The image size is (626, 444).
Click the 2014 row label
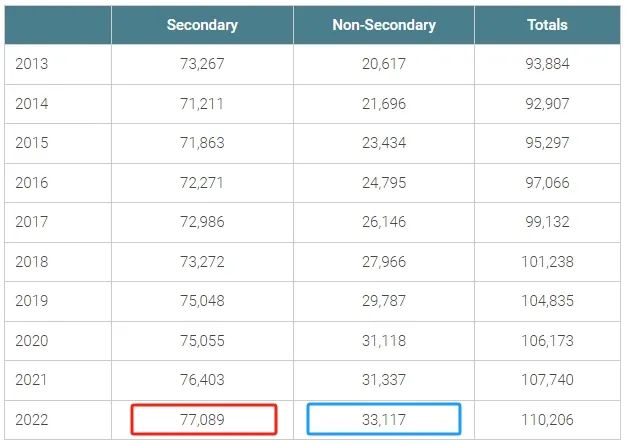coord(31,103)
